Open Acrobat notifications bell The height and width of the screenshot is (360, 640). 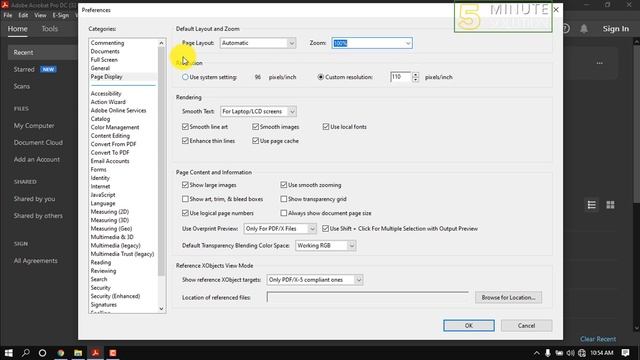584,29
